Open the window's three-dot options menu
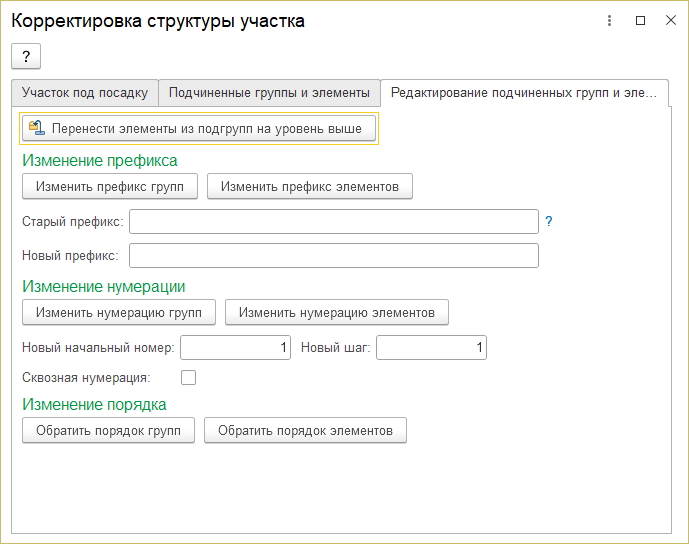The height and width of the screenshot is (544, 689). coord(611,21)
